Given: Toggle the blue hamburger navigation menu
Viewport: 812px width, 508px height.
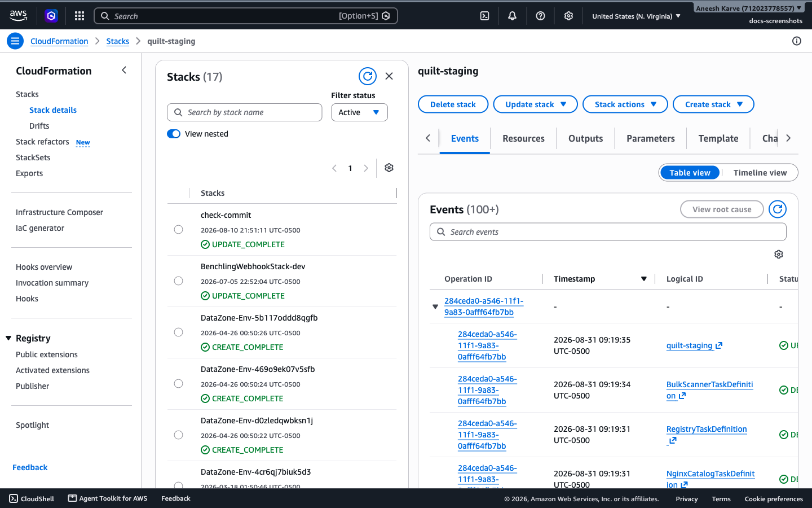Looking at the screenshot, I should click(15, 41).
